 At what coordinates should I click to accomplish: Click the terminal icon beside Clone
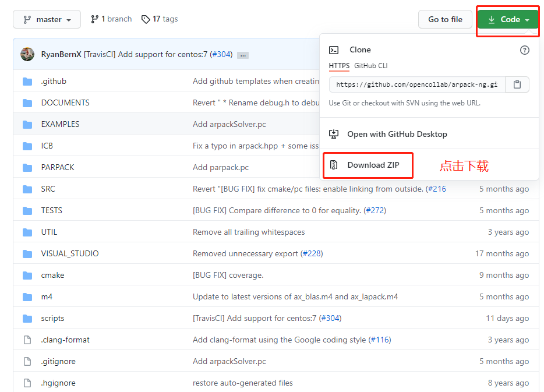click(x=334, y=50)
